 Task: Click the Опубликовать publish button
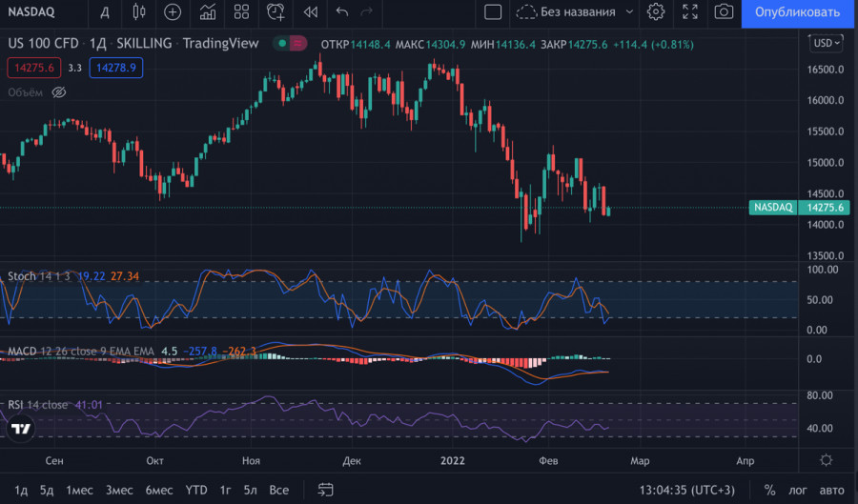pos(797,12)
